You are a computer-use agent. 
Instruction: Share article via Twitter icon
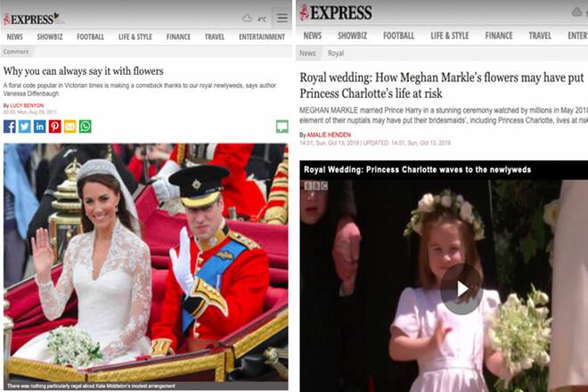[x=25, y=127]
